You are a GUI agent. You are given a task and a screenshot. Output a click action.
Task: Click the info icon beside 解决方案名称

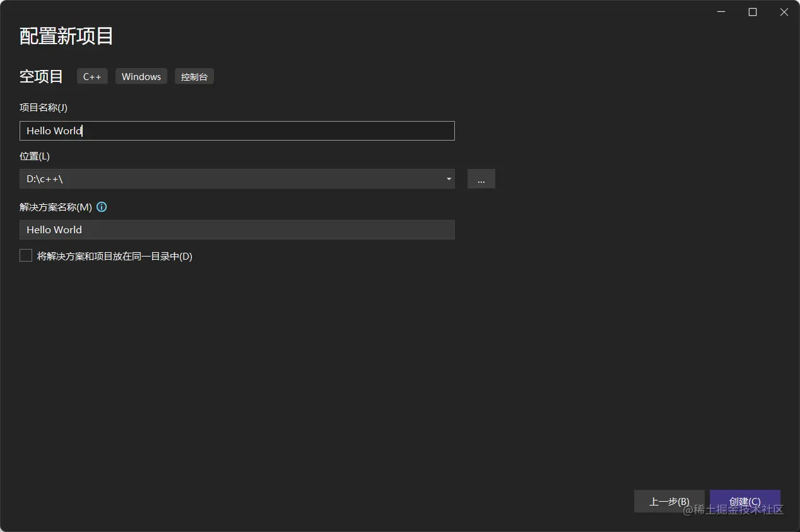coord(102,207)
